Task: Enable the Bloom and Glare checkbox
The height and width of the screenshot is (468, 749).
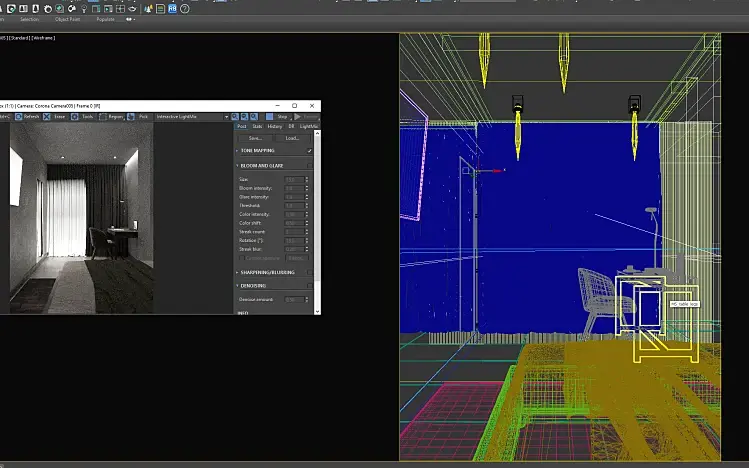Action: (309, 165)
